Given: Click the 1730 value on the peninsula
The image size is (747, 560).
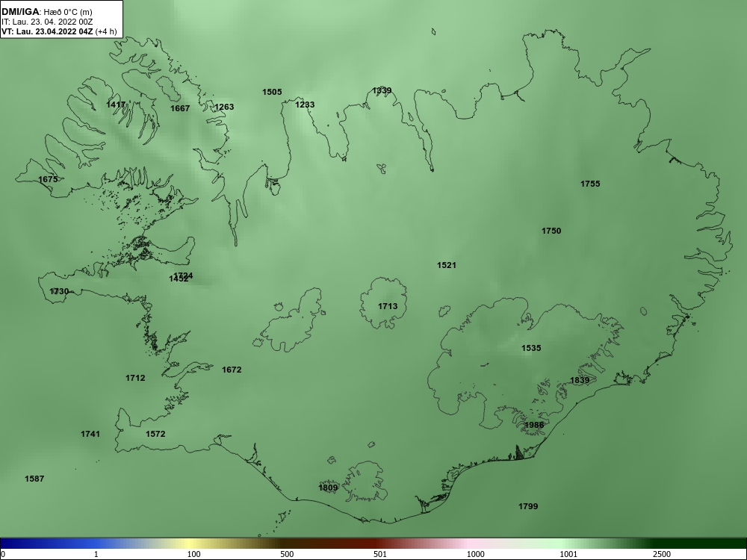Looking at the screenshot, I should coord(60,291).
